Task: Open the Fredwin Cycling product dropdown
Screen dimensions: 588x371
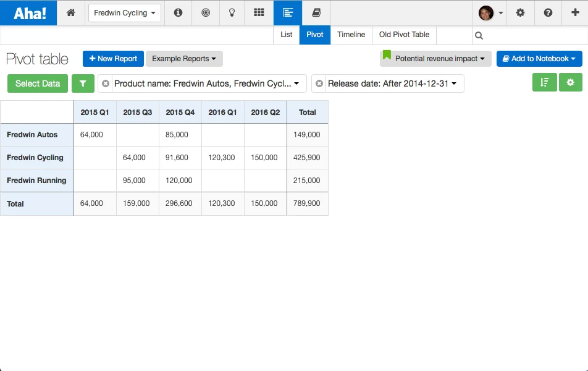Action: [125, 13]
